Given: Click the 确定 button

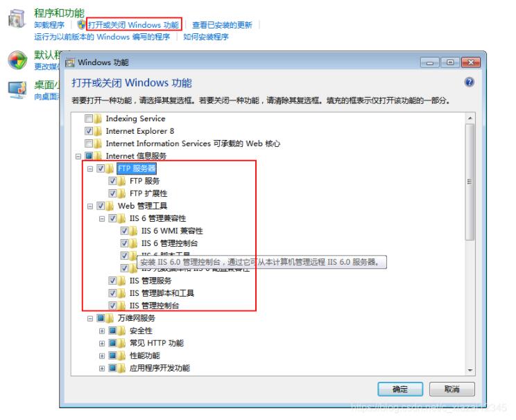Looking at the screenshot, I should (x=400, y=390).
